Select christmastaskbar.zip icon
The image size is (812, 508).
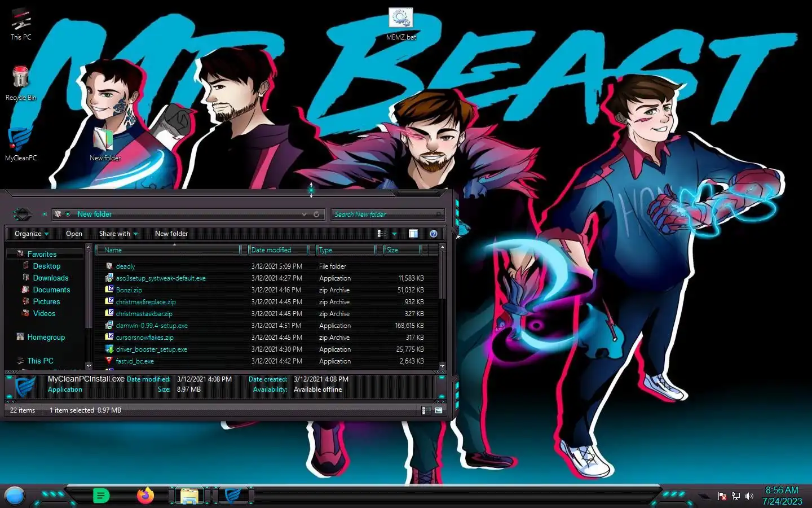coord(109,313)
